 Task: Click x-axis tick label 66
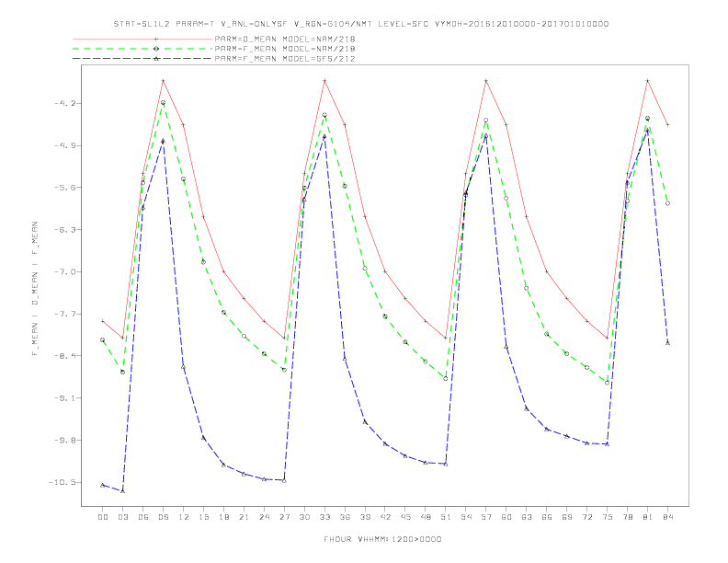click(x=547, y=517)
